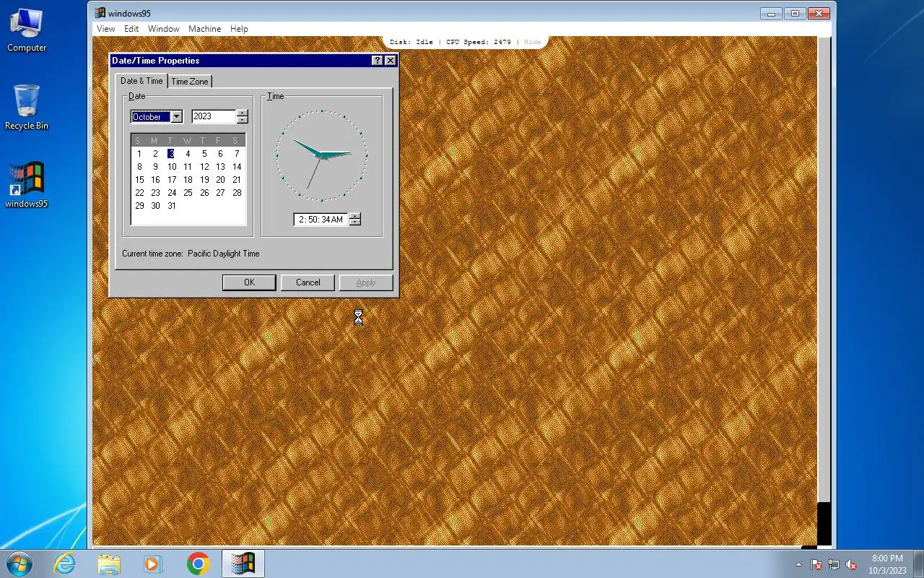Viewport: 924px width, 578px height.
Task: Increase time with spinner up arrow
Action: pyautogui.click(x=354, y=216)
